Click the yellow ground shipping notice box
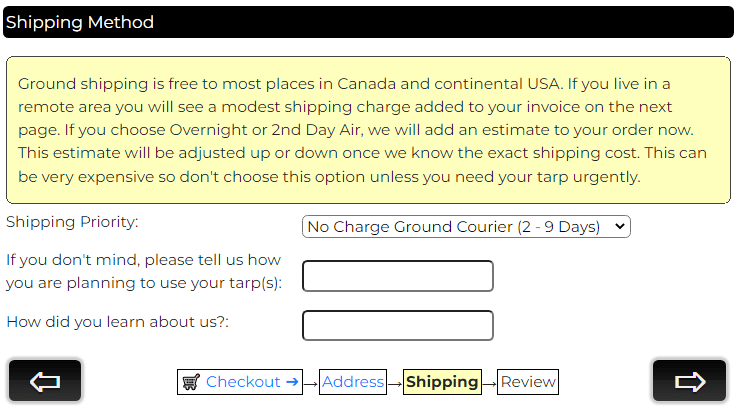Viewport: 737px width, 411px height. point(368,130)
